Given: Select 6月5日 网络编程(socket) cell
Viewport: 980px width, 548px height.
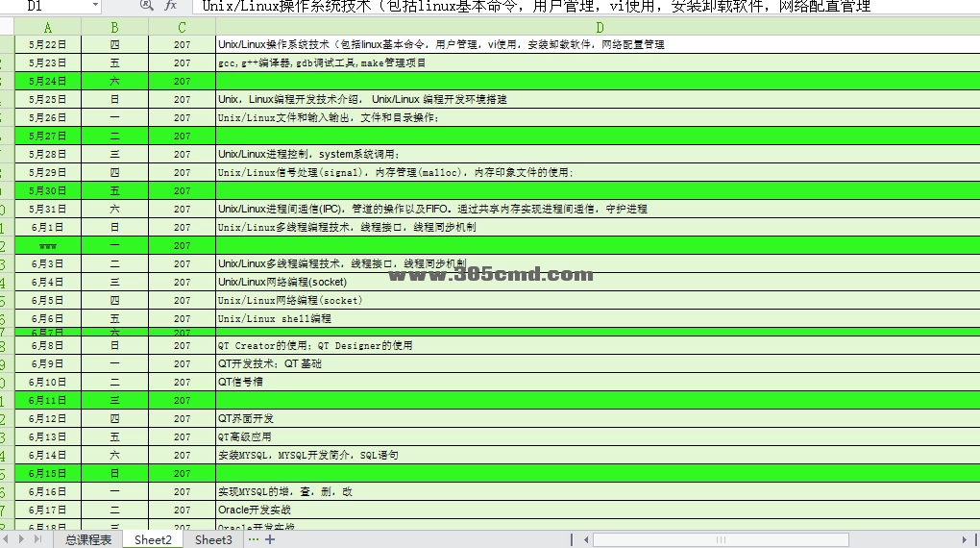Looking at the screenshot, I should click(599, 300).
